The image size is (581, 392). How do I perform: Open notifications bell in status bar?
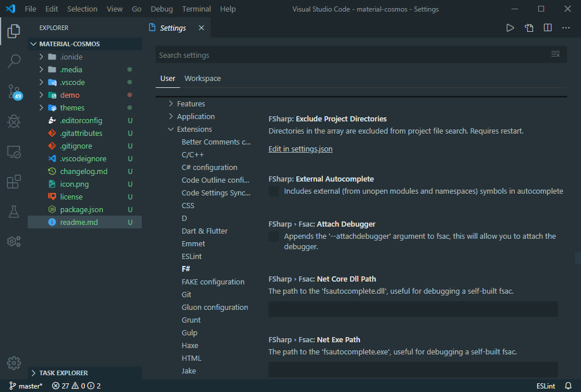(x=568, y=386)
